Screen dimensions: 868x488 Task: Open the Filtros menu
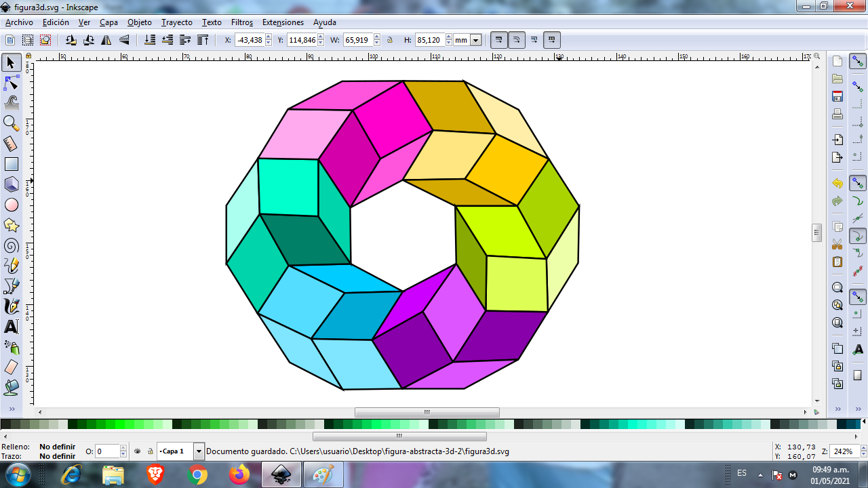coord(242,22)
